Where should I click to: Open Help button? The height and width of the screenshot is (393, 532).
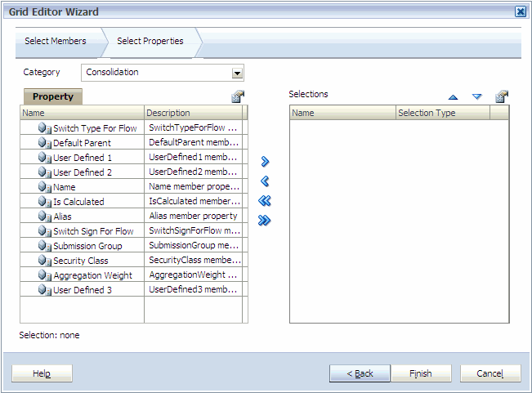point(42,373)
